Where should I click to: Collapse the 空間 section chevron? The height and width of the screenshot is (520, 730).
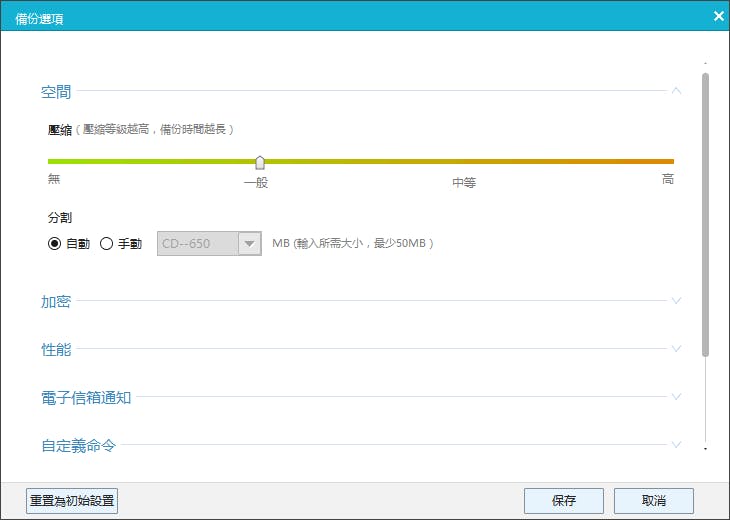[676, 91]
